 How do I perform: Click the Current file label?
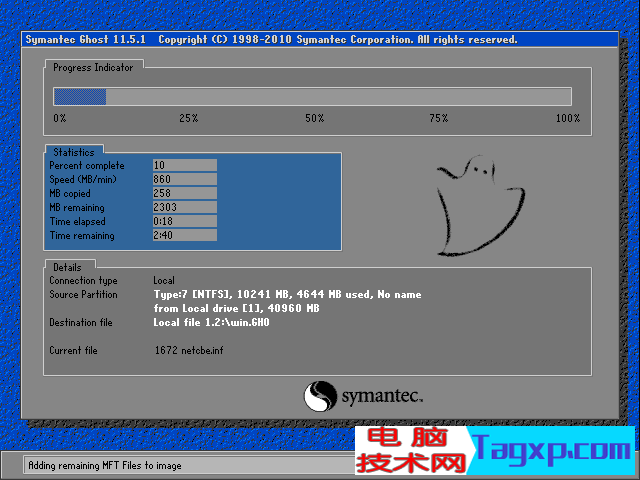click(x=73, y=350)
